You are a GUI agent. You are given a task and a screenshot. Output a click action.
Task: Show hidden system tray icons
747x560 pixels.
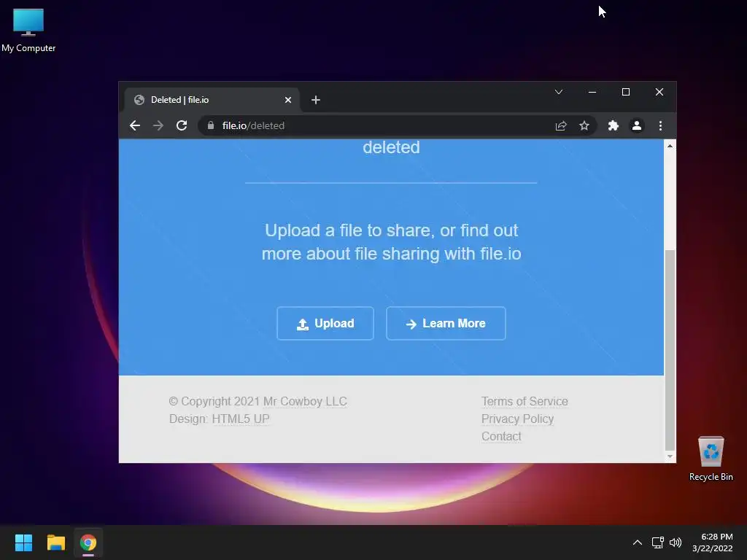[638, 542]
